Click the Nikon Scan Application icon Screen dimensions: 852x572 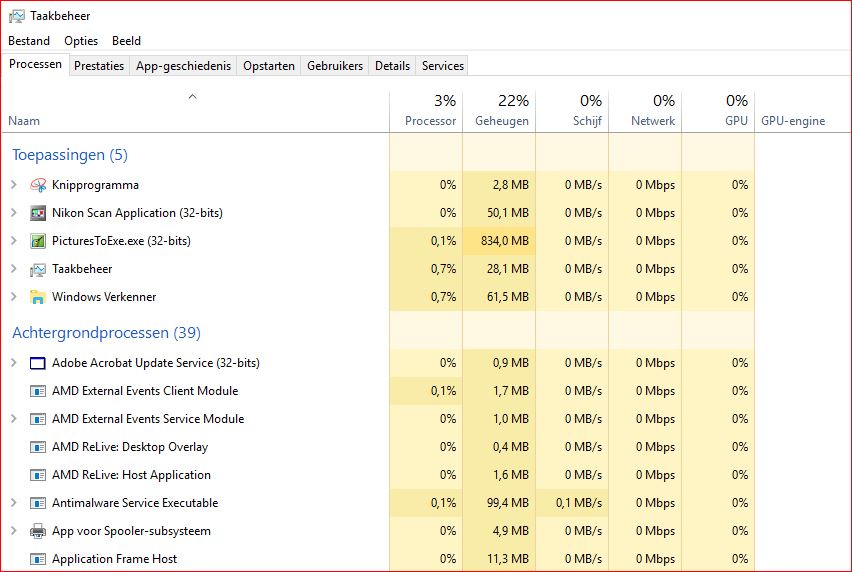[37, 213]
